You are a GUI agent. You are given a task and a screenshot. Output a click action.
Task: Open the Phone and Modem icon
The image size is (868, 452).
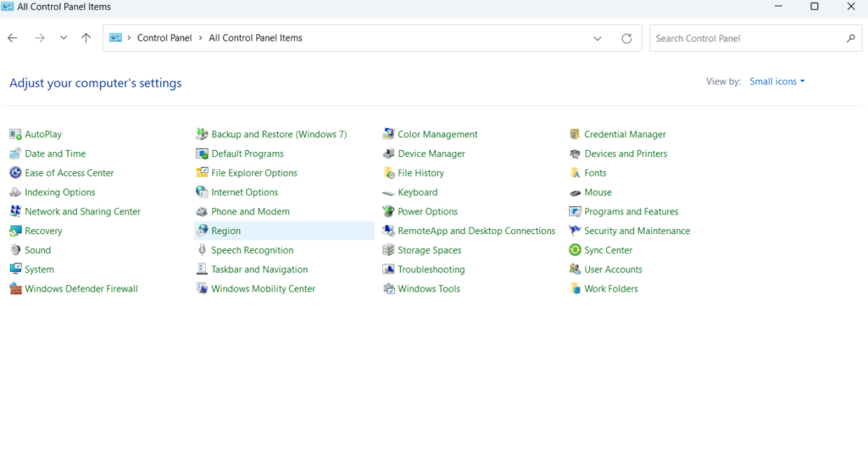(x=202, y=212)
